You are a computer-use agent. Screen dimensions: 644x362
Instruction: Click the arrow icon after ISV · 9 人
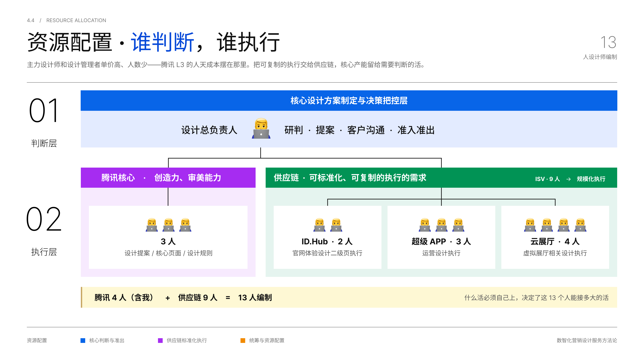568,179
